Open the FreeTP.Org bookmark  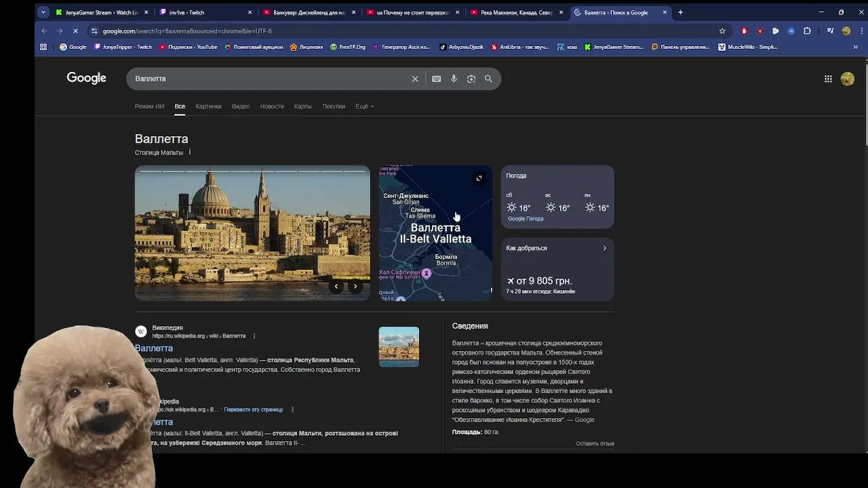coord(348,47)
